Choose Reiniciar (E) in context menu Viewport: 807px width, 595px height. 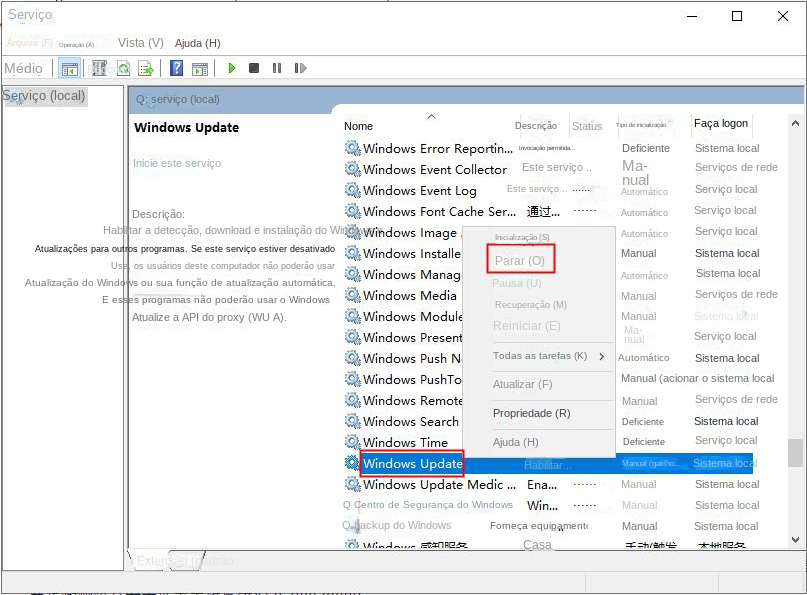coord(527,326)
